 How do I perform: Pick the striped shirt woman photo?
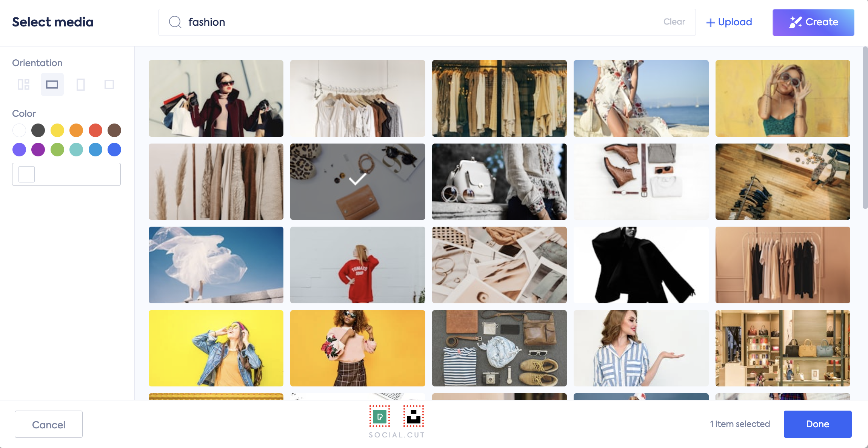641,348
